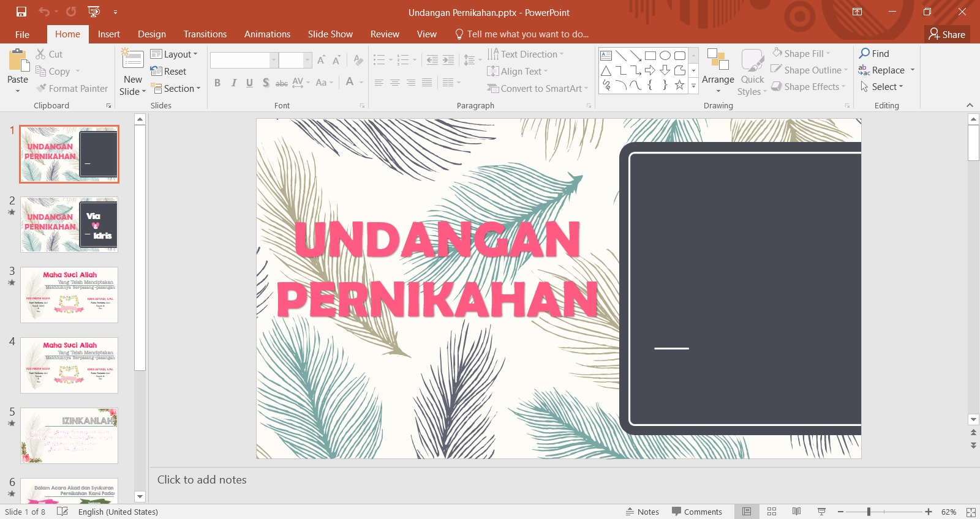
Task: Click the Format Painter brush icon
Action: [x=41, y=88]
